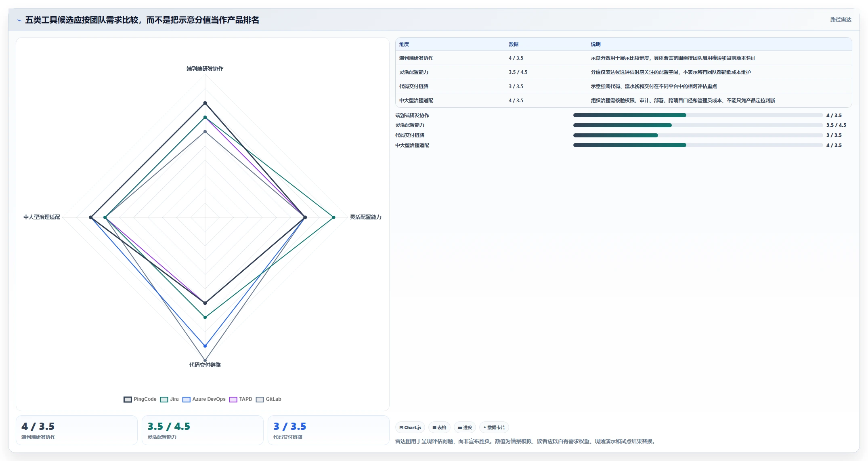This screenshot has width=868, height=461.
Task: Toggle the PingCode legend entry
Action: point(140,399)
